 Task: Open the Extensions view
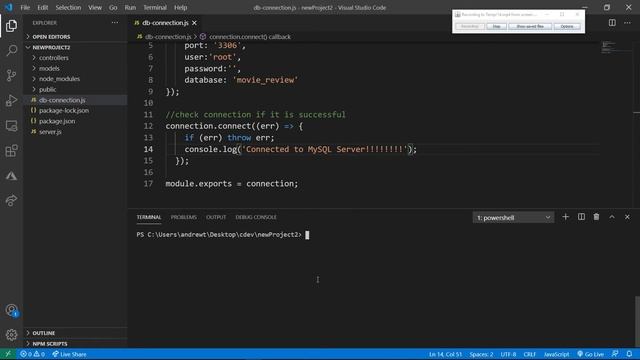[x=11, y=151]
